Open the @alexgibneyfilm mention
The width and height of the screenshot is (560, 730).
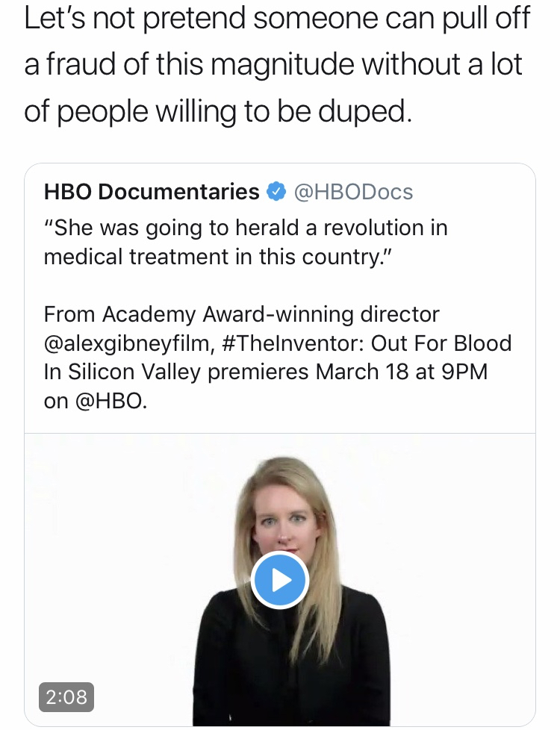(x=128, y=343)
